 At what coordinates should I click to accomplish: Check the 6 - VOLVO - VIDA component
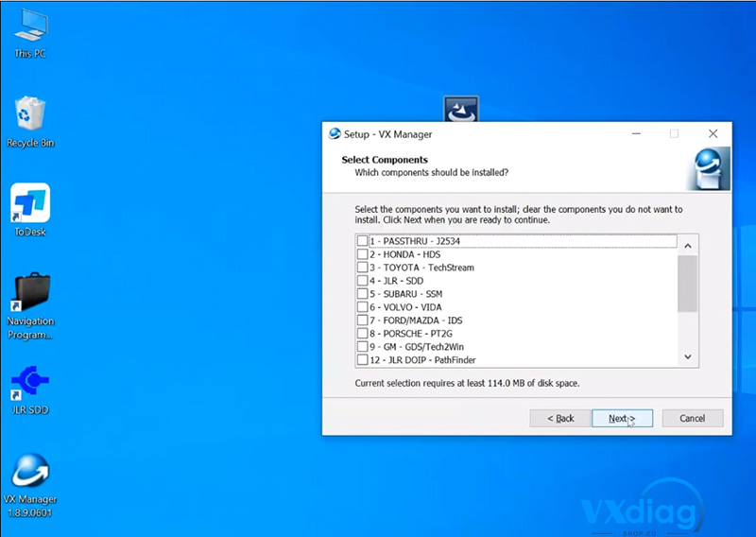(x=362, y=307)
